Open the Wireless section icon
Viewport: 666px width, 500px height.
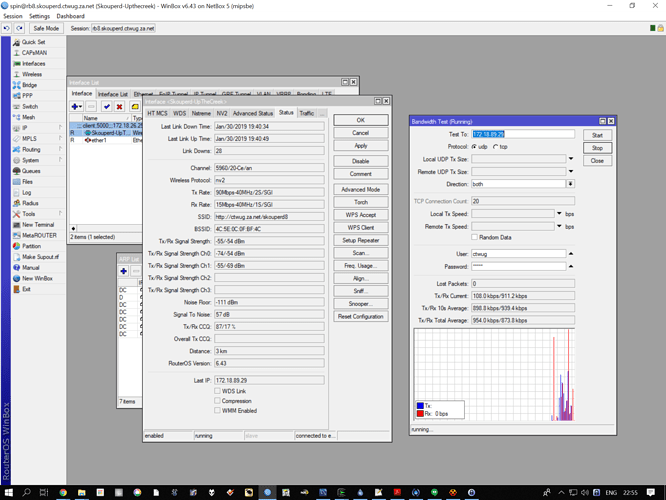(15, 74)
